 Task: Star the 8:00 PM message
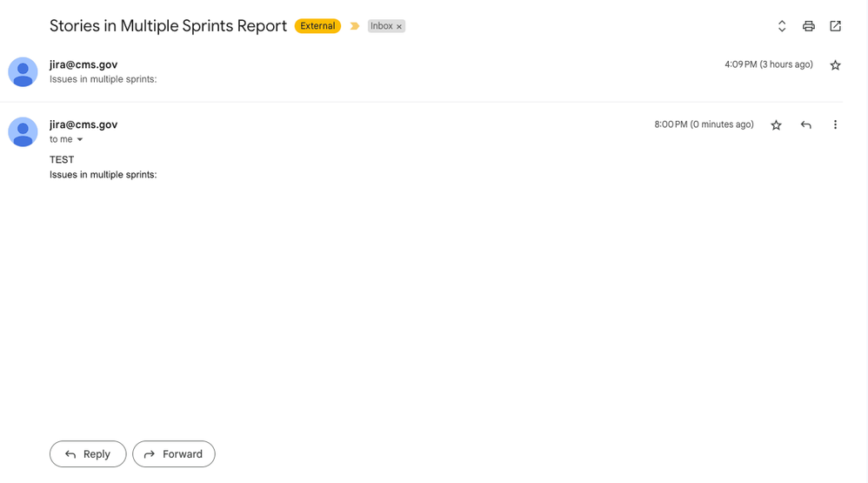pyautogui.click(x=776, y=125)
